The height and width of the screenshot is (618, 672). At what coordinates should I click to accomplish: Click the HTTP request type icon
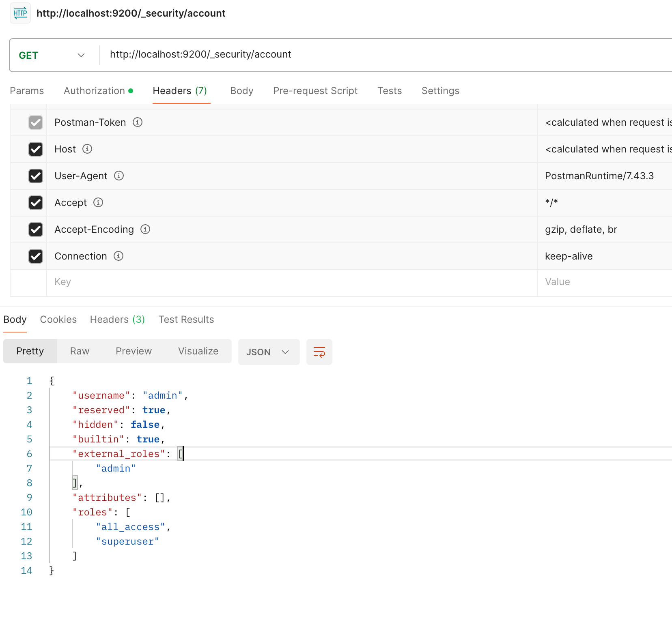(x=20, y=13)
